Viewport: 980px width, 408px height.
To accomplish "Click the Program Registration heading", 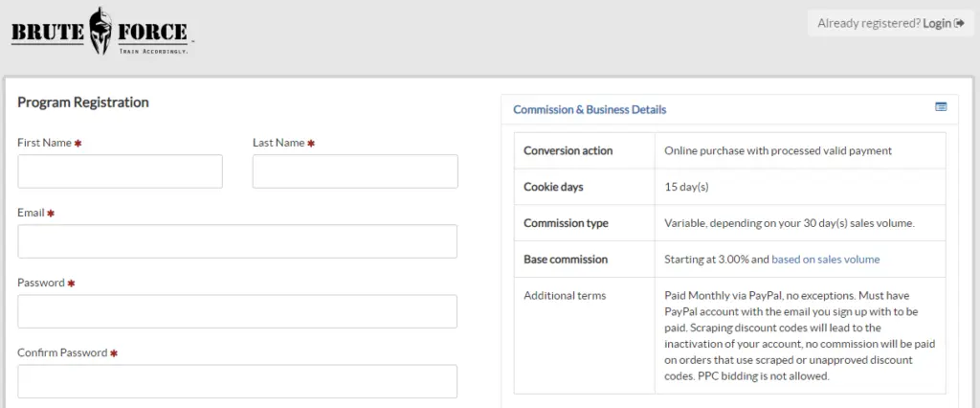I will click(83, 102).
